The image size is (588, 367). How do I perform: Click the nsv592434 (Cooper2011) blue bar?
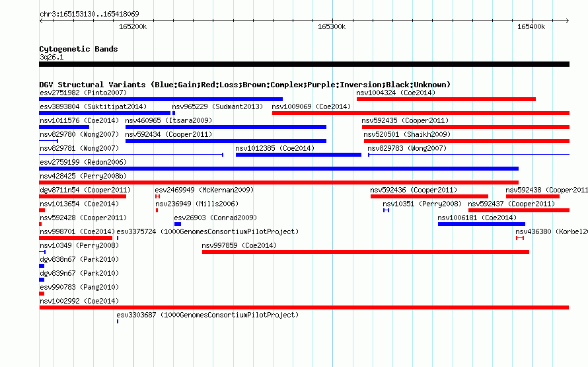(x=226, y=141)
